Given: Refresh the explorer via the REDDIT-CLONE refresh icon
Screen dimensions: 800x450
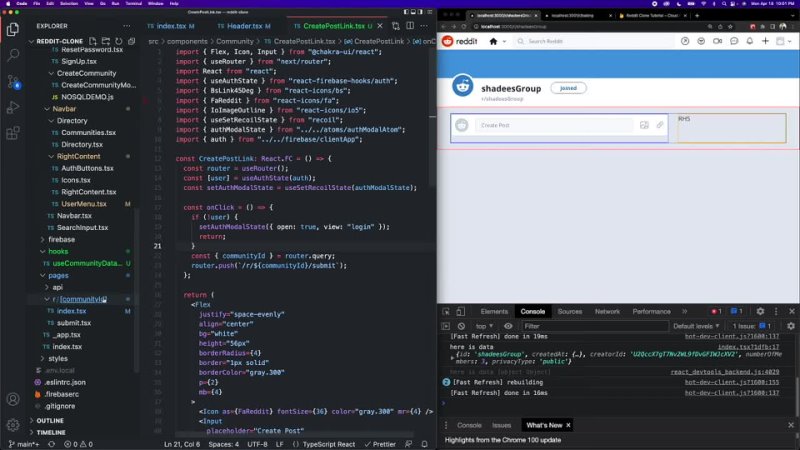Looking at the screenshot, I should click(118, 41).
